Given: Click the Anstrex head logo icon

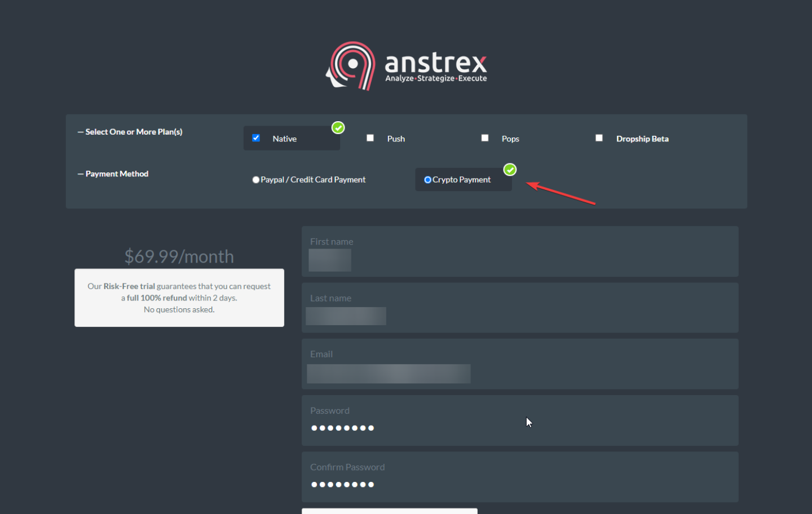Looking at the screenshot, I should tap(351, 66).
